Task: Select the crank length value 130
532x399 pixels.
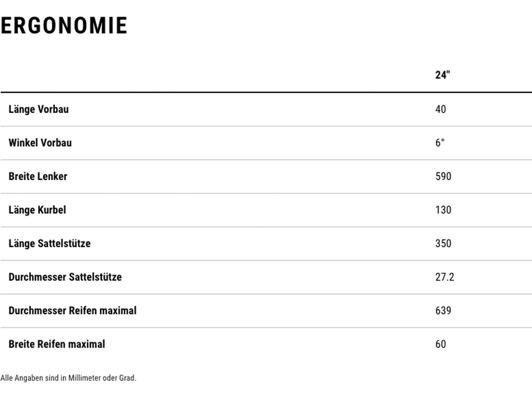Action: [x=443, y=210]
